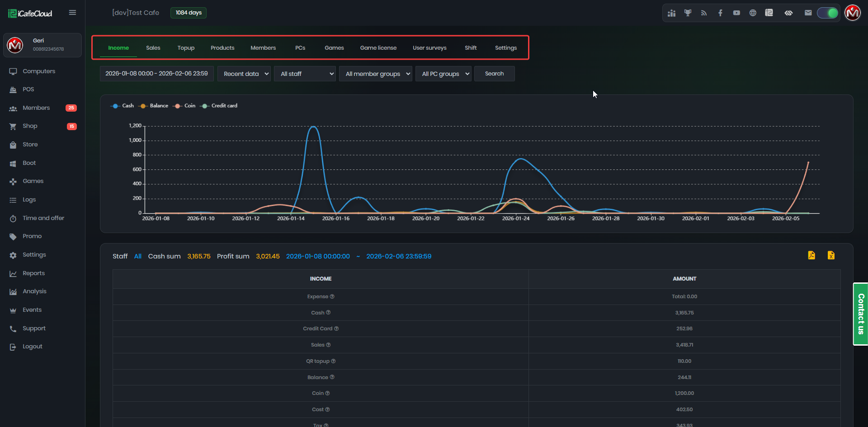868x427 pixels.
Task: Click the date range input field
Action: tap(156, 74)
